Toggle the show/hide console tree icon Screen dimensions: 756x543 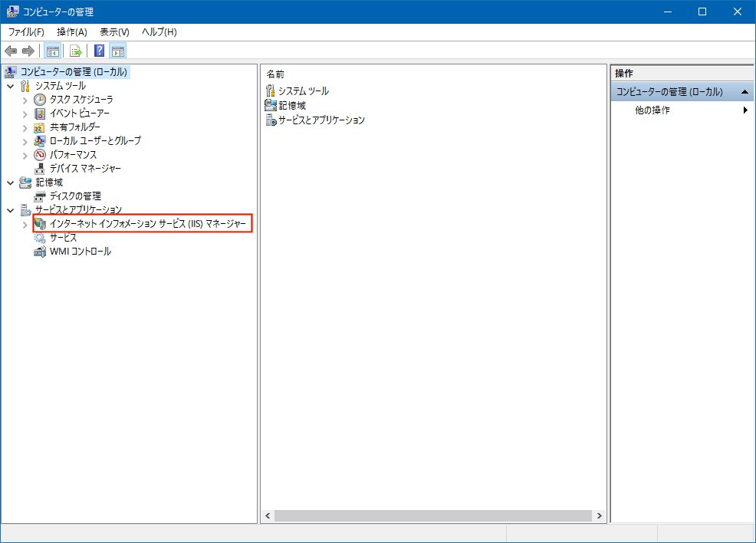[x=53, y=51]
